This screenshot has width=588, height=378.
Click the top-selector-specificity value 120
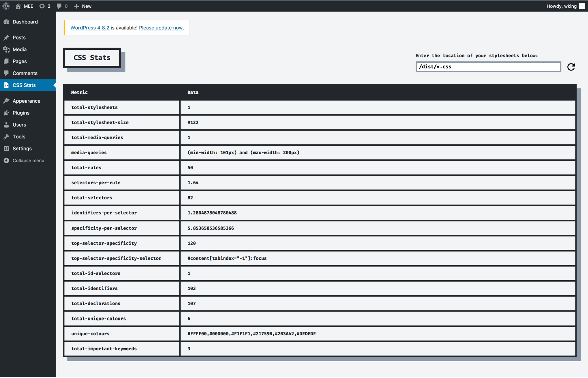point(191,243)
